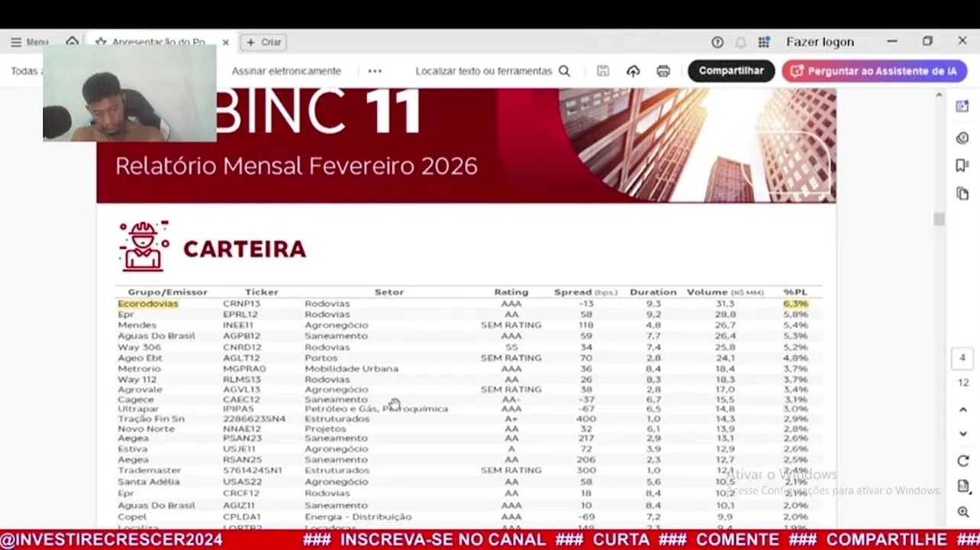
Task: Click the Mobilidade Urbana sector cell
Action: click(351, 369)
